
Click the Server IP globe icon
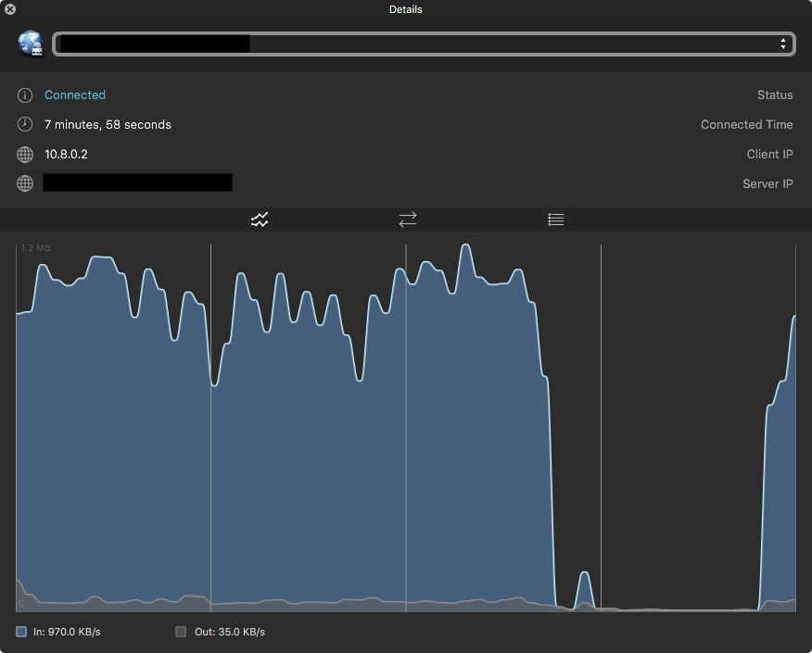[x=25, y=183]
